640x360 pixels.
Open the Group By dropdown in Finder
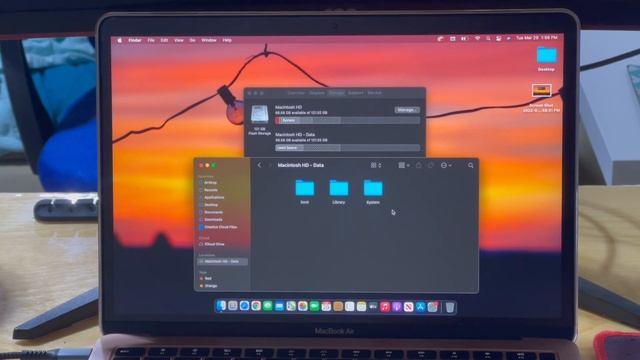tap(404, 165)
